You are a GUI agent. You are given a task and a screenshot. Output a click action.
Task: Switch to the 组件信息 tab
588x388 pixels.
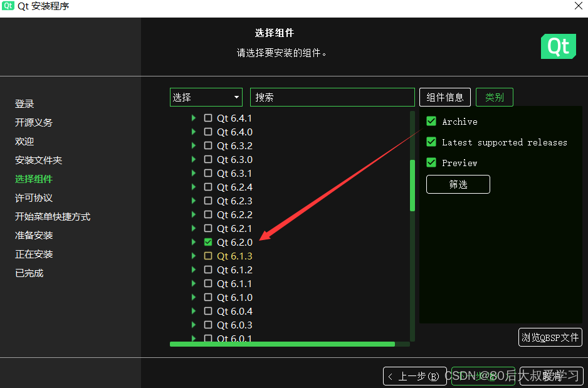coord(444,97)
